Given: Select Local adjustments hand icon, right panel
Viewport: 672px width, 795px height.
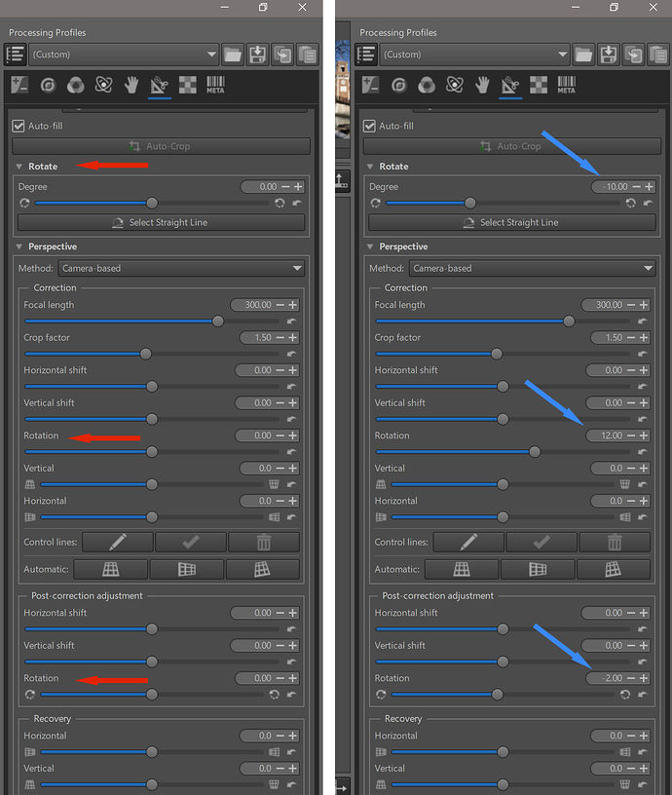Looking at the screenshot, I should coord(482,86).
